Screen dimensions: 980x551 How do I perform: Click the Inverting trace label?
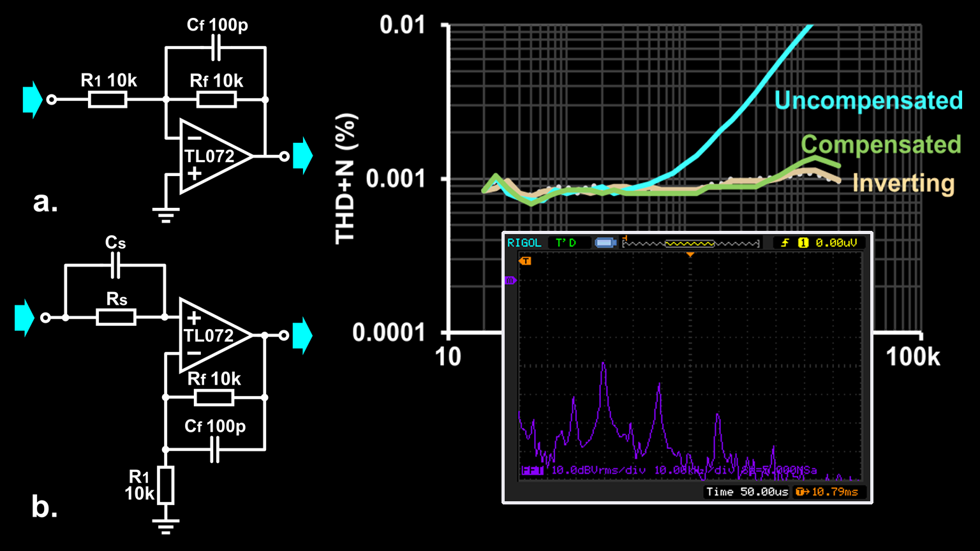click(x=902, y=184)
